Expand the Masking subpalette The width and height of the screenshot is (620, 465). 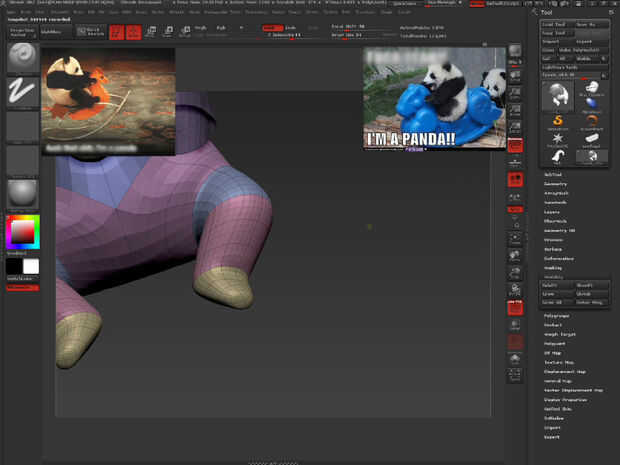coord(553,268)
